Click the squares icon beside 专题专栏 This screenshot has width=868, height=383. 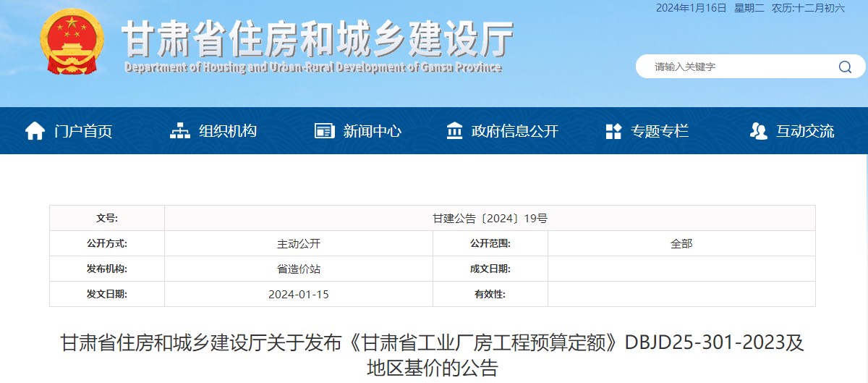613,131
